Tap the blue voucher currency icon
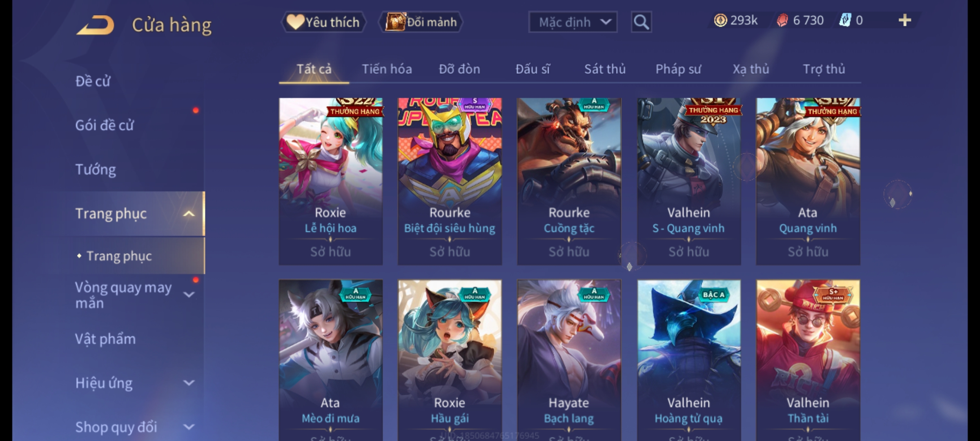980x441 pixels. 845,20
